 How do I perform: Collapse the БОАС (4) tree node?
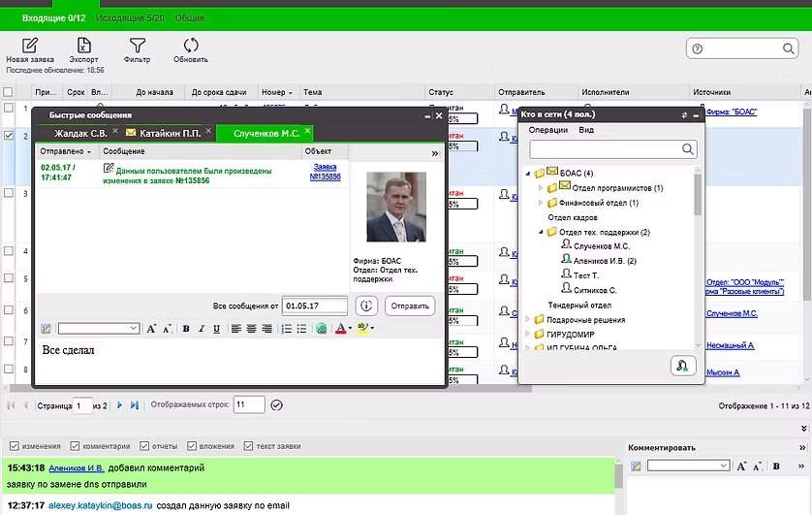pyautogui.click(x=528, y=174)
